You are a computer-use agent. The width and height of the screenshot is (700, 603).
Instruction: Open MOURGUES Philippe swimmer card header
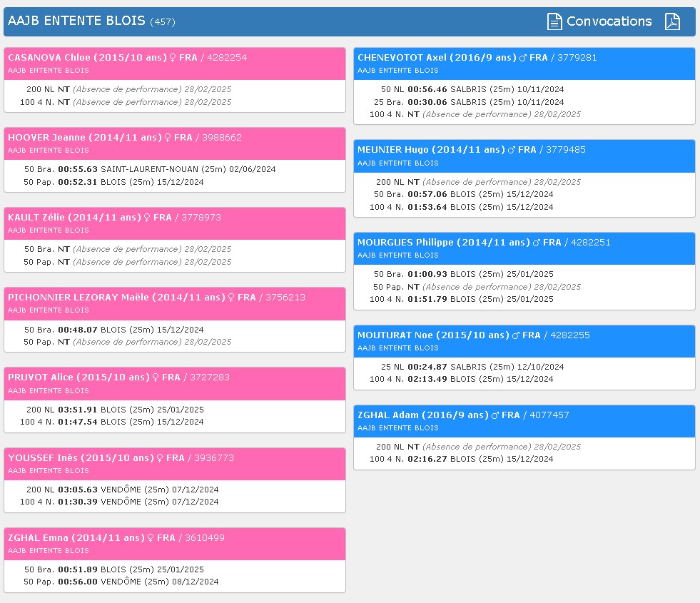[524, 248]
